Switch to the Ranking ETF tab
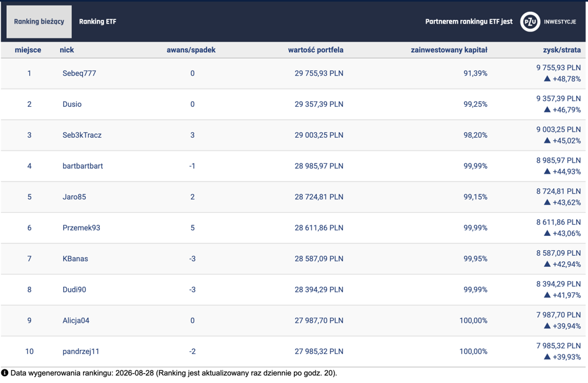The image size is (588, 383). pyautogui.click(x=97, y=22)
